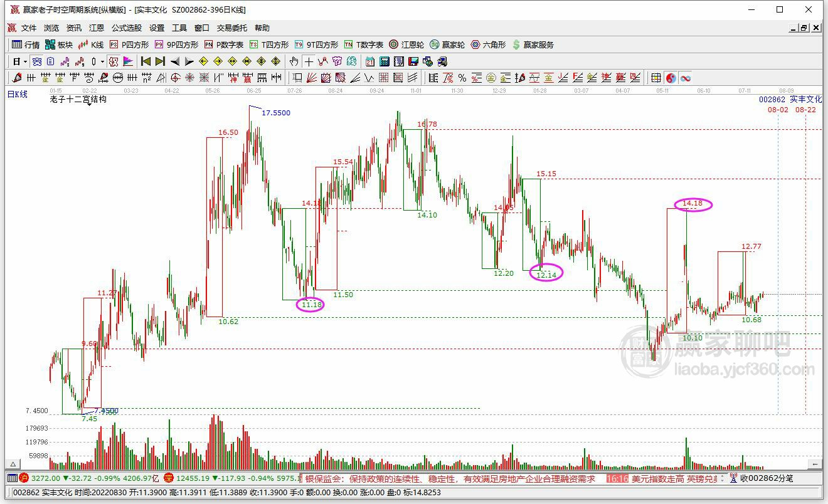Open the P四方形 tool
828x504 pixels.
coord(129,45)
